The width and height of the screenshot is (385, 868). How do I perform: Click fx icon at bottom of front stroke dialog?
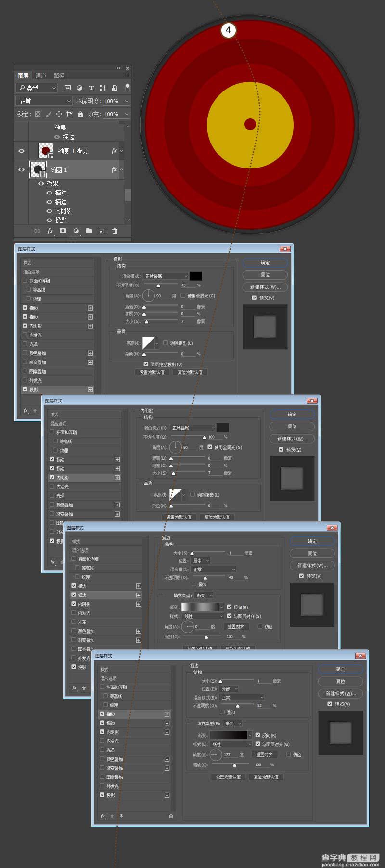[103, 816]
